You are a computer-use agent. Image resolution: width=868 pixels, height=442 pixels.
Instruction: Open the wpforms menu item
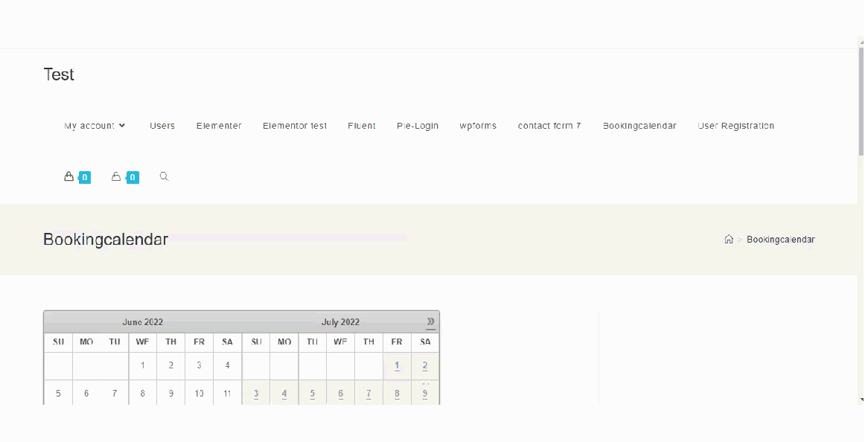(478, 126)
